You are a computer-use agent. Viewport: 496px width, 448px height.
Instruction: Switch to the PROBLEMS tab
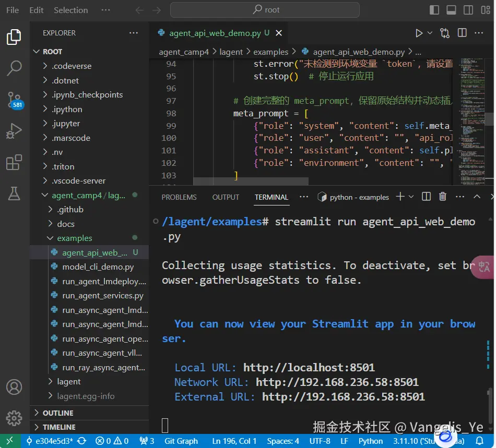pyautogui.click(x=179, y=197)
